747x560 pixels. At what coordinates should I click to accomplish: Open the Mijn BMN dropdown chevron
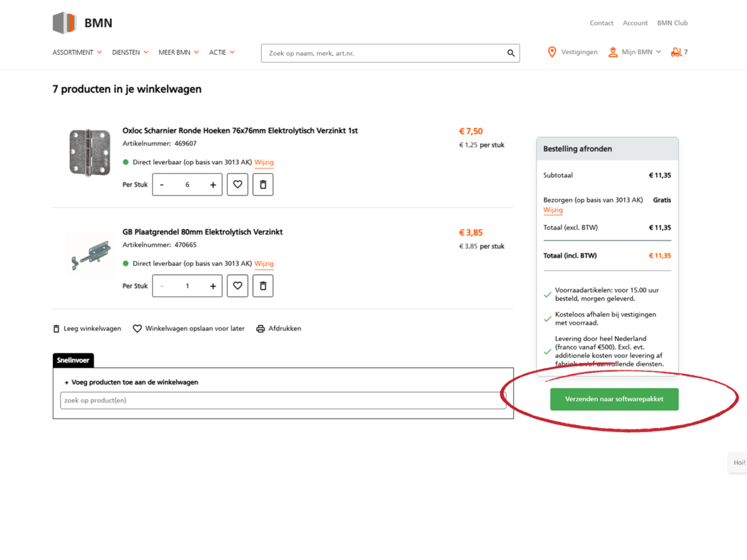[659, 52]
